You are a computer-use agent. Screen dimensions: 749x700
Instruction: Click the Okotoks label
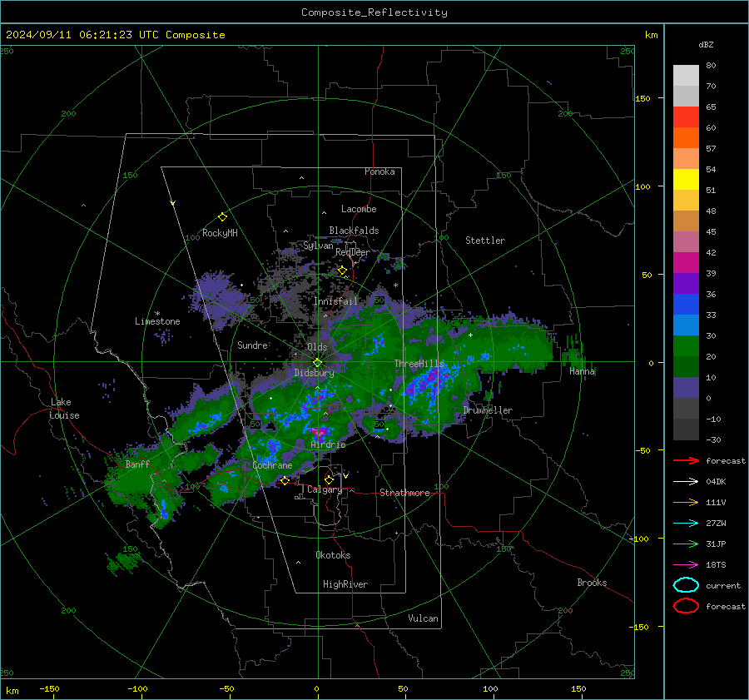[333, 555]
